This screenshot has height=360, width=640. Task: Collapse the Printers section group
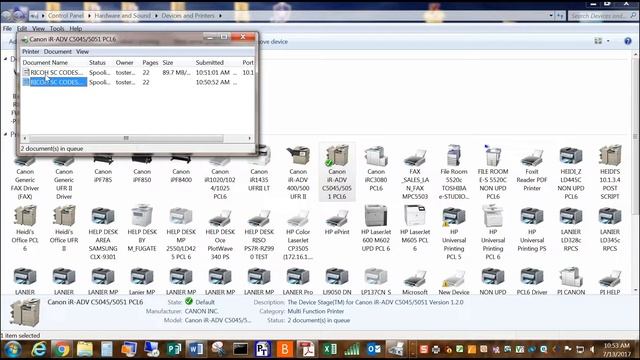click(x=5, y=134)
